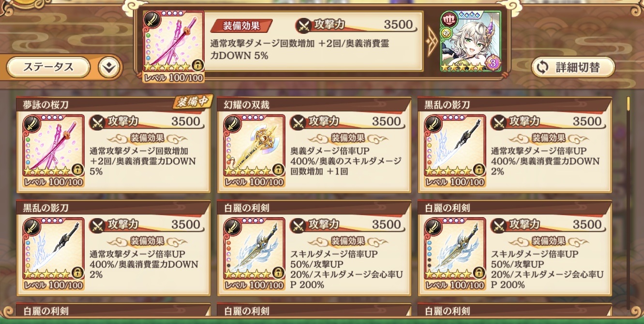Select the 幻耀の双裁 golden axe weapon icon

[254, 150]
